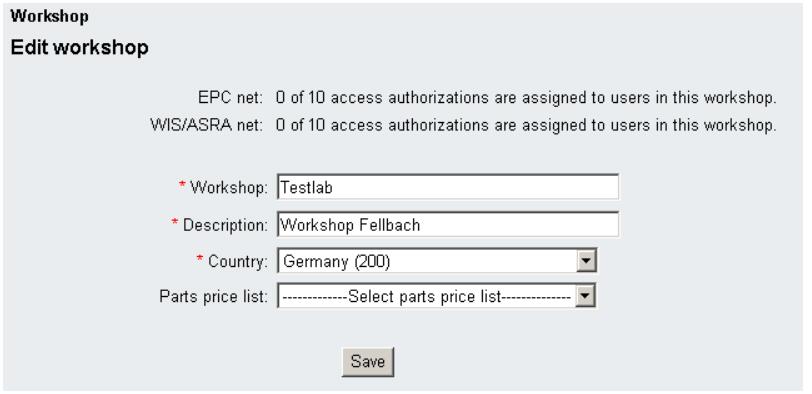The height and width of the screenshot is (394, 812).
Task: Click the Workshop name field containing Testlab
Action: (x=448, y=187)
